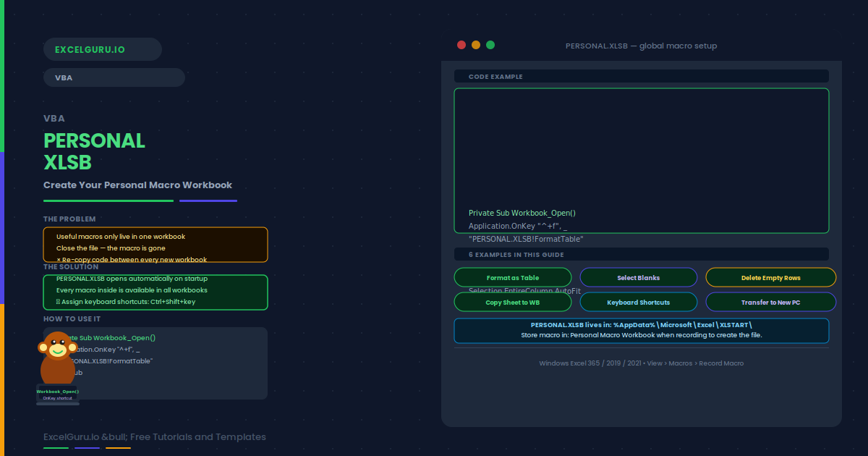This screenshot has height=456, width=868.
Task: Open the Format as Table example
Action: point(513,277)
